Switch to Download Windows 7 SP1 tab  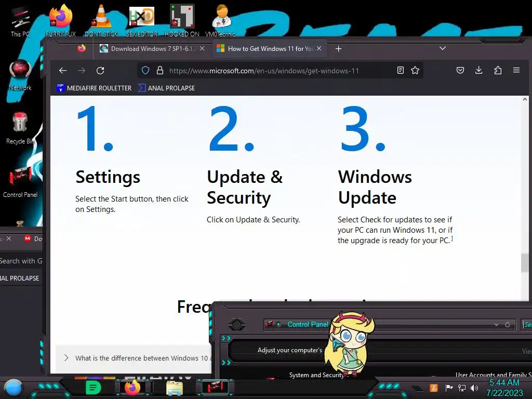152,49
